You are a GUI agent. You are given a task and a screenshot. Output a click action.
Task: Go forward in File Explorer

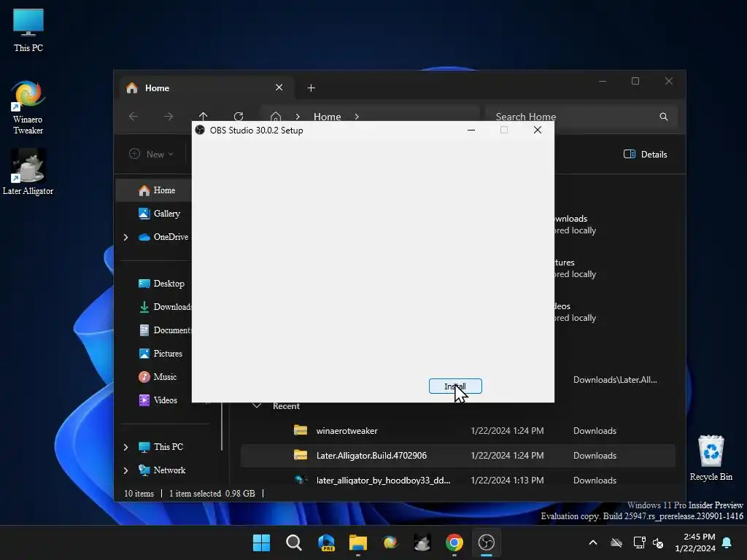click(x=169, y=116)
